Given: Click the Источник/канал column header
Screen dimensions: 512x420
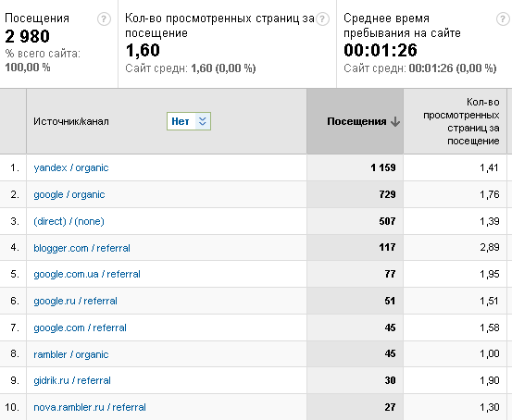Looking at the screenshot, I should (x=71, y=121).
